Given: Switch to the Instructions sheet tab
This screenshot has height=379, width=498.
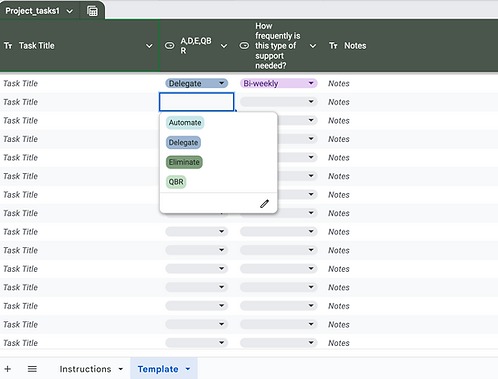Looking at the screenshot, I should click(85, 369).
